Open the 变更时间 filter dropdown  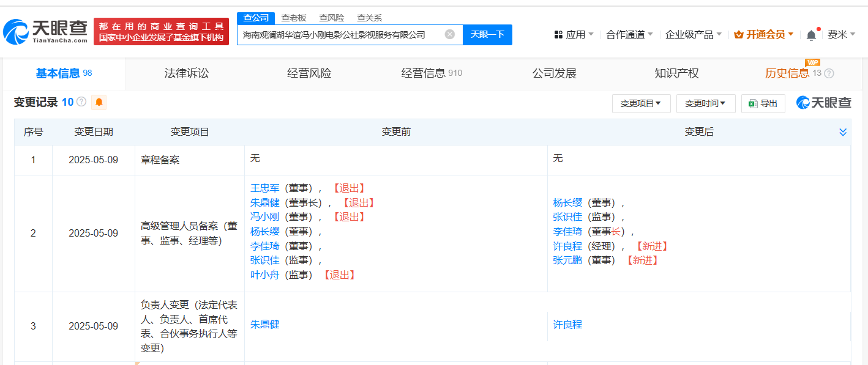(x=705, y=104)
